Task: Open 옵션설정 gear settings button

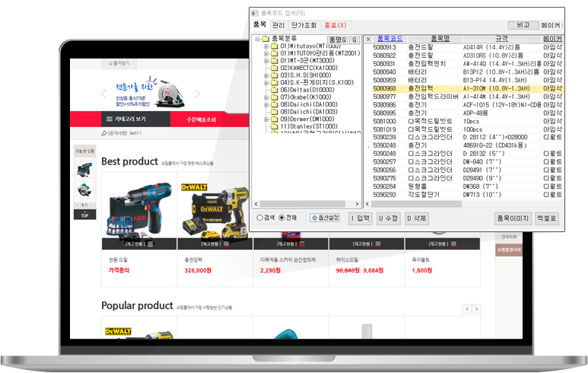Action: coord(325,218)
